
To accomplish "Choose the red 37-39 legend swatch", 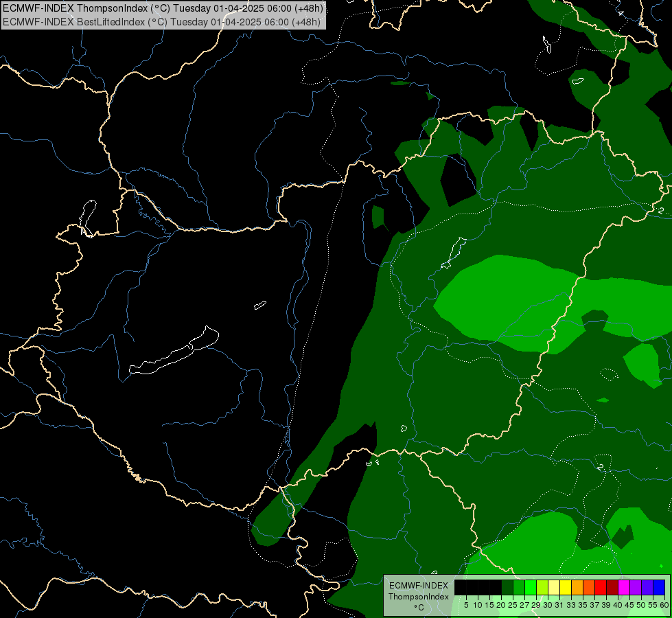I will coord(601,587).
